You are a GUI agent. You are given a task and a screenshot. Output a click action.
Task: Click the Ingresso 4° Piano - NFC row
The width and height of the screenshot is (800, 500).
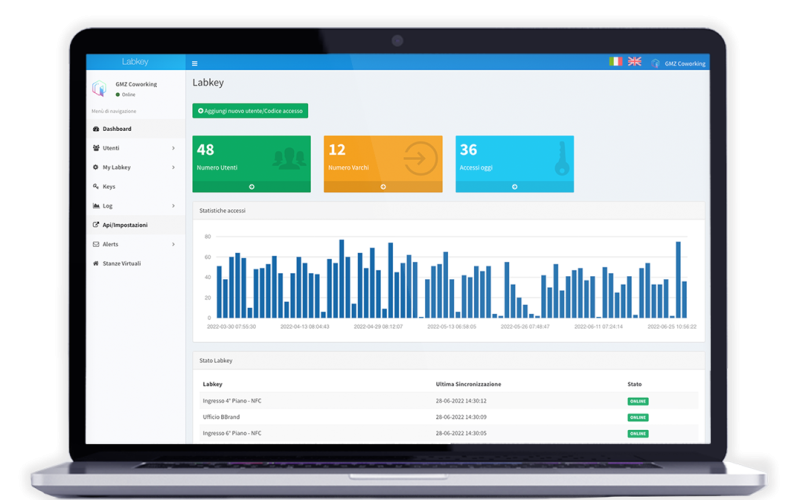(232, 401)
